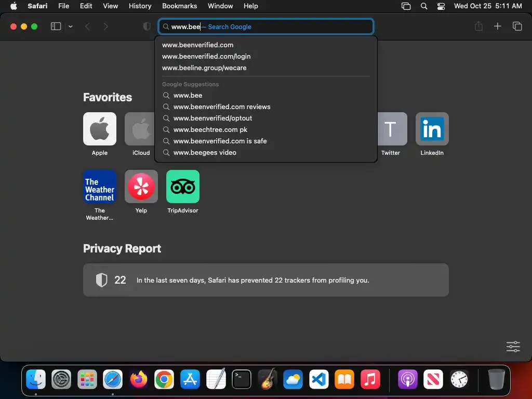Image resolution: width=532 pixels, height=399 pixels.
Task: Open Control Center in menu bar
Action: (x=441, y=6)
